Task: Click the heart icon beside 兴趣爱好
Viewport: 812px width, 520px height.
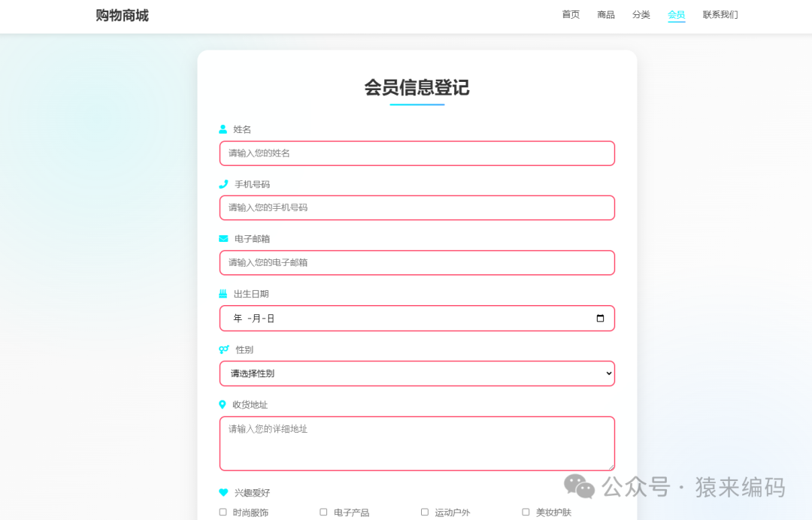Action: pyautogui.click(x=223, y=493)
